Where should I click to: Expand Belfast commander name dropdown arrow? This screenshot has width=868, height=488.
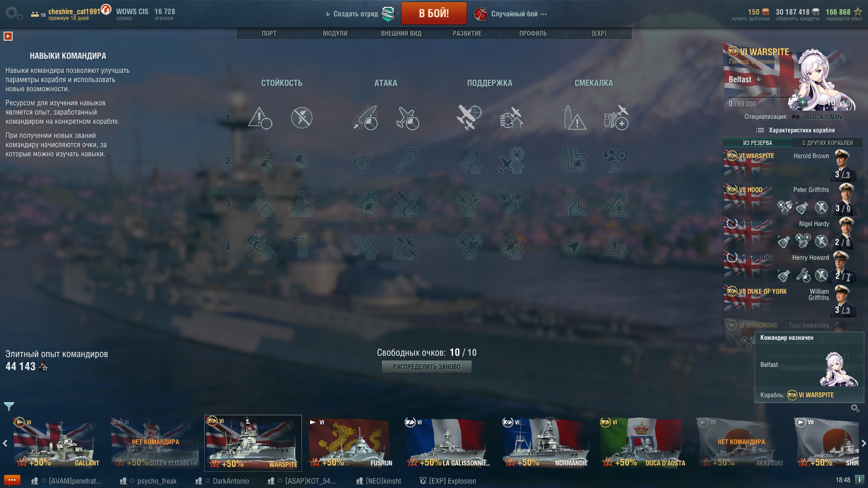(x=759, y=80)
